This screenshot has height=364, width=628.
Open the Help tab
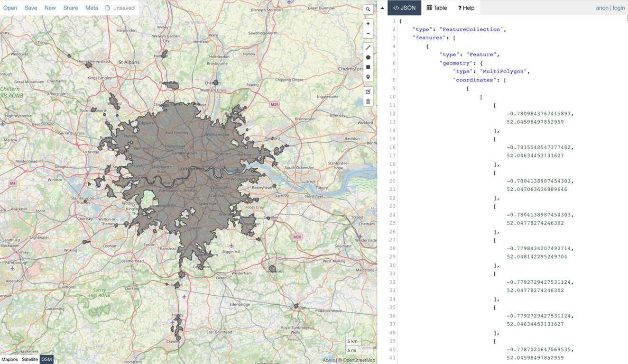[466, 8]
